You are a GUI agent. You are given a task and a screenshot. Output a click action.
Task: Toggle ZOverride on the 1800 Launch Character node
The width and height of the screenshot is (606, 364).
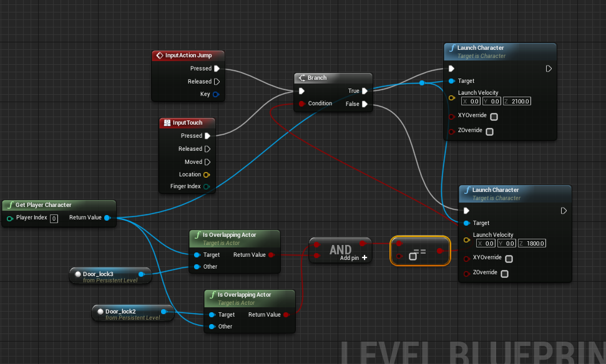pyautogui.click(x=504, y=274)
